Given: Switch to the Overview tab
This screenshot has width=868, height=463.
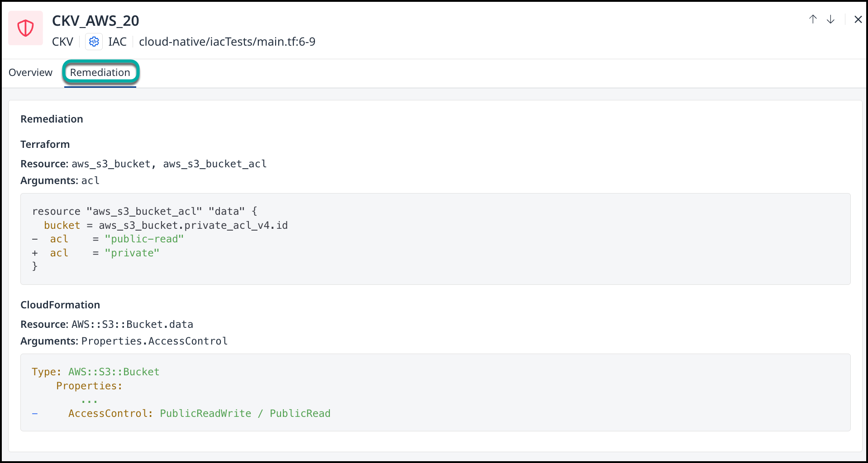Looking at the screenshot, I should [30, 72].
